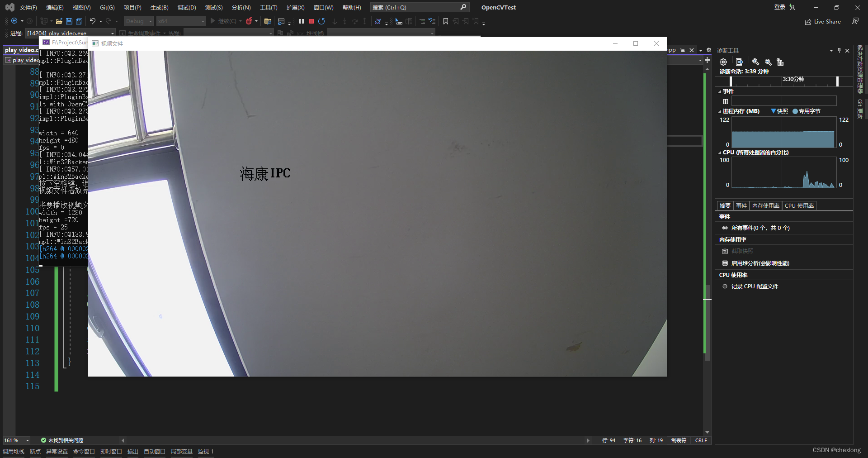The height and width of the screenshot is (458, 868).
Task: Click the split editor icon above scrollbar
Action: click(708, 60)
